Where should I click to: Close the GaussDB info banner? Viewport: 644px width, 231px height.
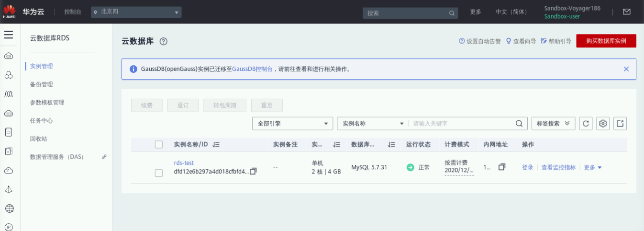pyautogui.click(x=626, y=69)
